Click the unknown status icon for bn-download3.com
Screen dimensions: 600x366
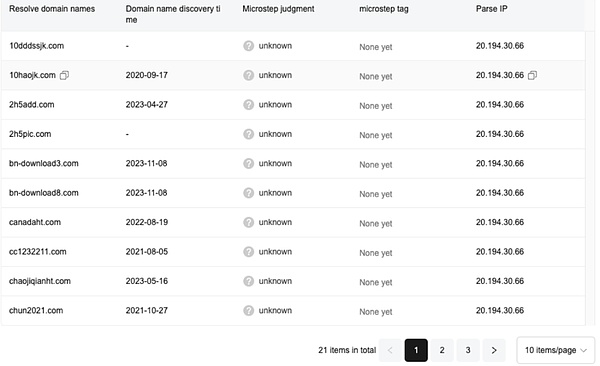(248, 163)
